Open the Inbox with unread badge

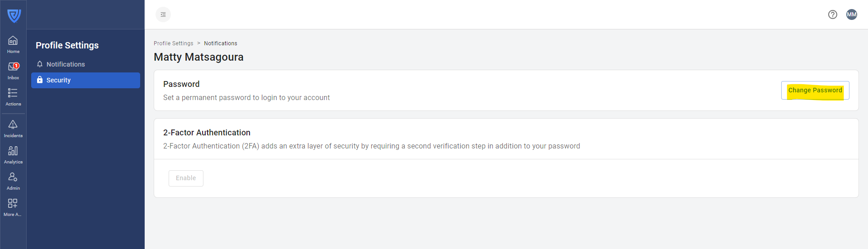tap(13, 71)
